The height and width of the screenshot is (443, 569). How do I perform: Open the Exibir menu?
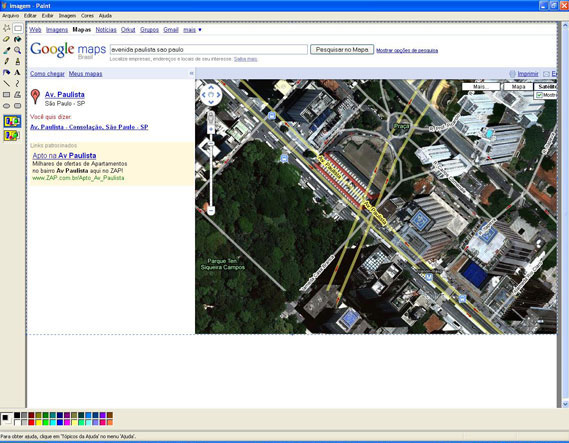[x=47, y=16]
